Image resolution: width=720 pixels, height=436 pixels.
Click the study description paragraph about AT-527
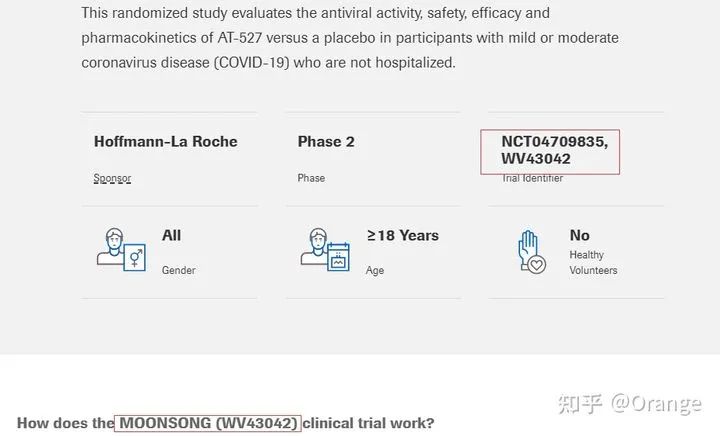350,38
